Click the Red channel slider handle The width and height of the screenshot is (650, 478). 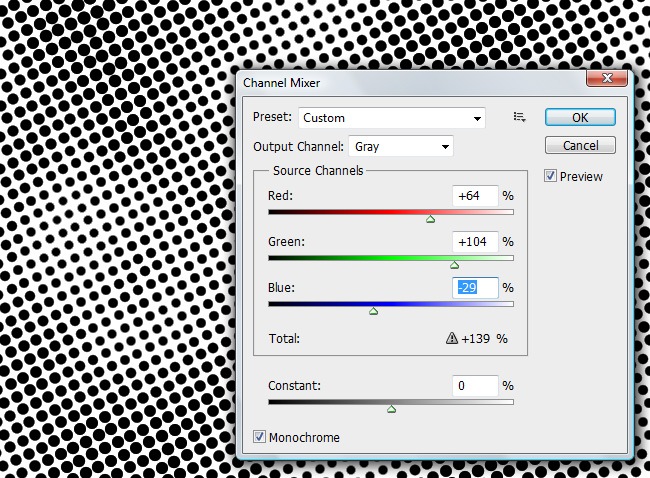[x=430, y=219]
